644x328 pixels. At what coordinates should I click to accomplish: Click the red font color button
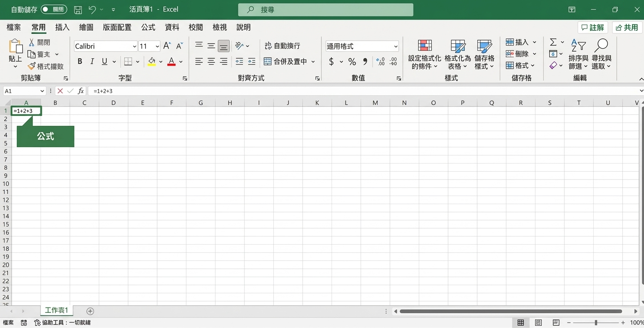point(171,61)
